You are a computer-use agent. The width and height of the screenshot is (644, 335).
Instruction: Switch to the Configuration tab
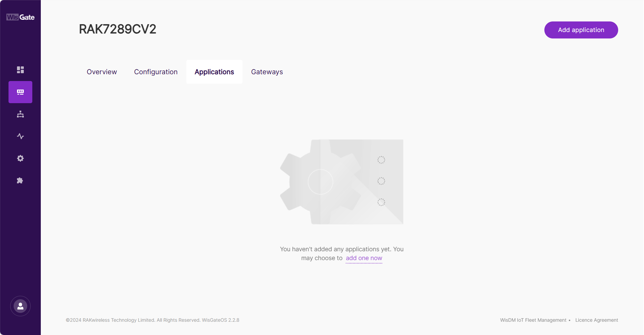click(156, 72)
